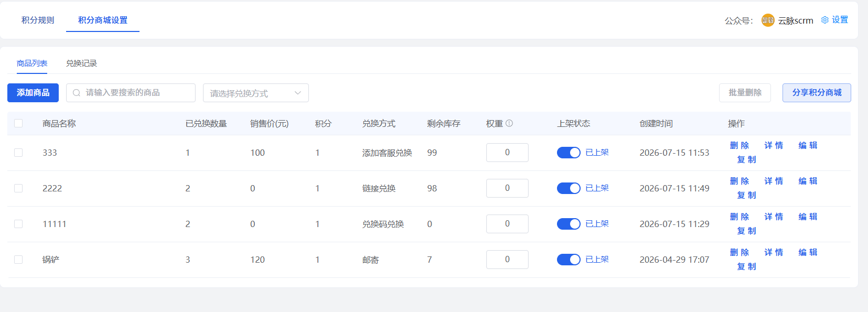Click the 剩余库存 column header

point(444,123)
